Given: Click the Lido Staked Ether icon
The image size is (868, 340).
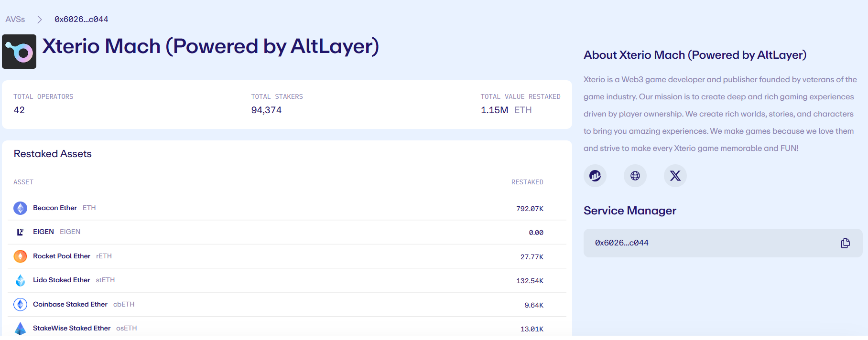Looking at the screenshot, I should 20,280.
